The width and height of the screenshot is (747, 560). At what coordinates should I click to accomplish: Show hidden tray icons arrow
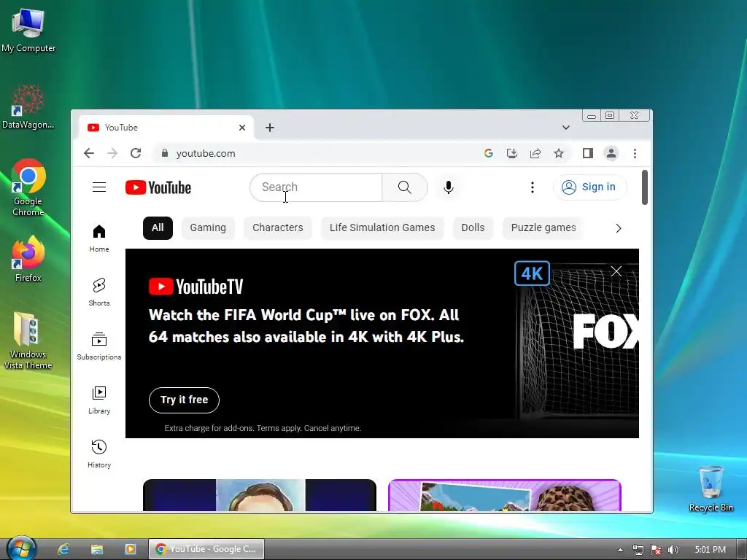(620, 550)
